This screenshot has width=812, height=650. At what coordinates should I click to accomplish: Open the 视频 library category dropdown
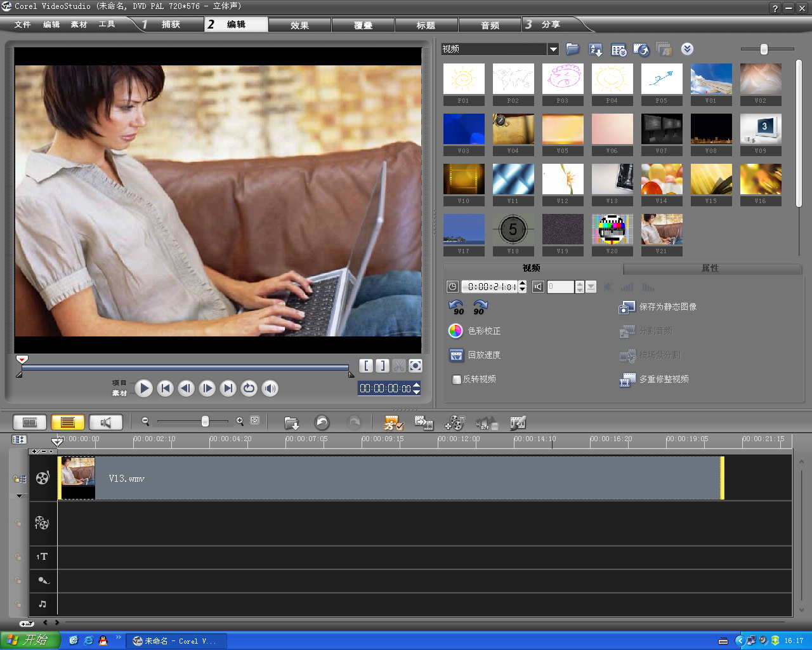click(x=553, y=50)
